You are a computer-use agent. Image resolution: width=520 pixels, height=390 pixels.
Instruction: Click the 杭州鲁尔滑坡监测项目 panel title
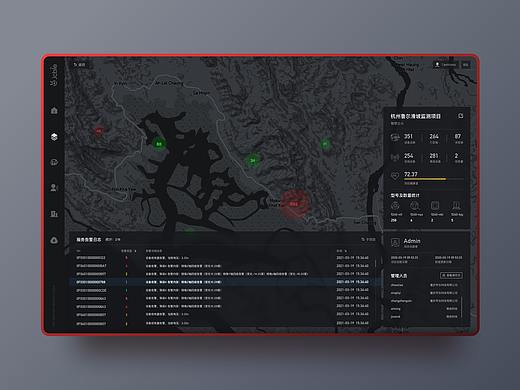[416, 116]
